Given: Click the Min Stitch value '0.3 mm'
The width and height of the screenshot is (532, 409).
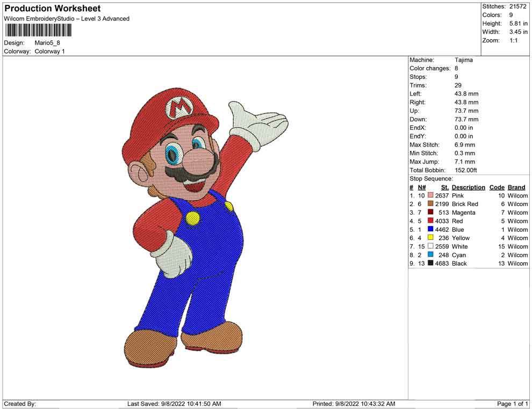Looking at the screenshot, I should tap(465, 153).
